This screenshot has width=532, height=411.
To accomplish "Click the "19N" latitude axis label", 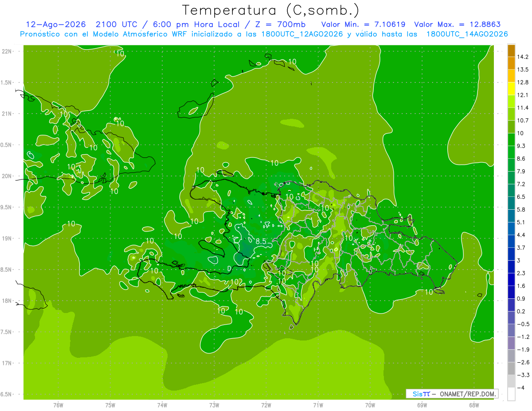I will pos(6,238).
